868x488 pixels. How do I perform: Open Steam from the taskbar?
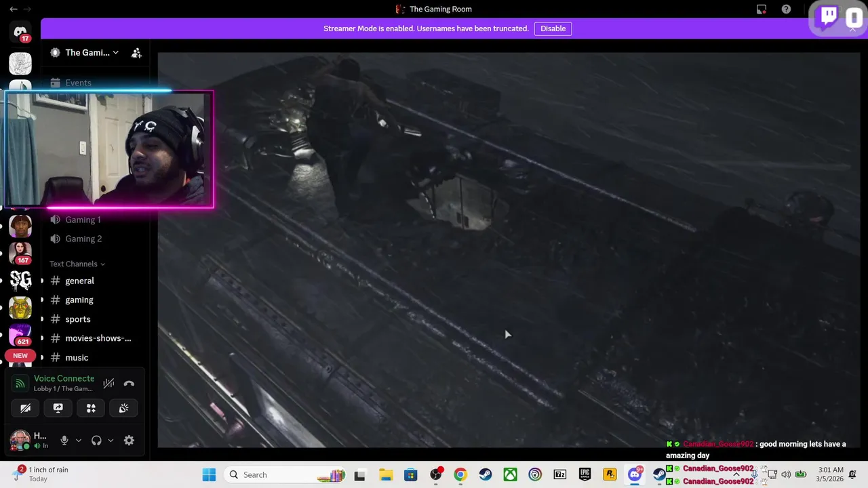pos(486,474)
